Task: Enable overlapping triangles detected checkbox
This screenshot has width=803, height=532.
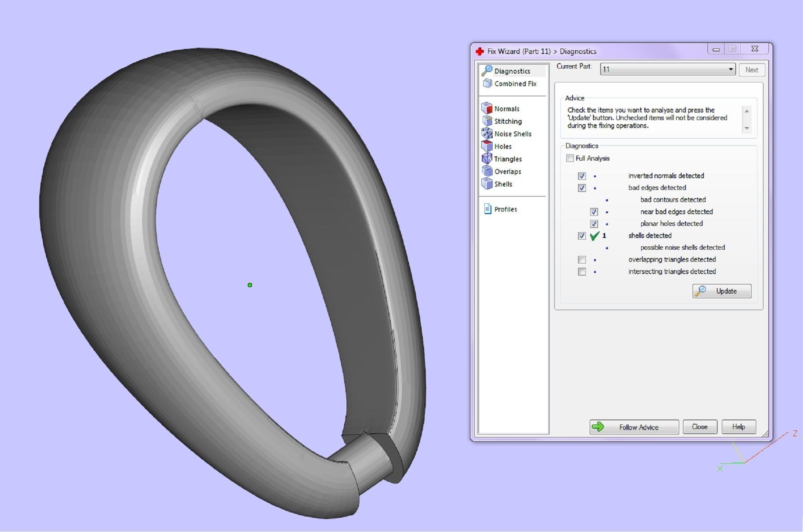Action: [x=582, y=260]
